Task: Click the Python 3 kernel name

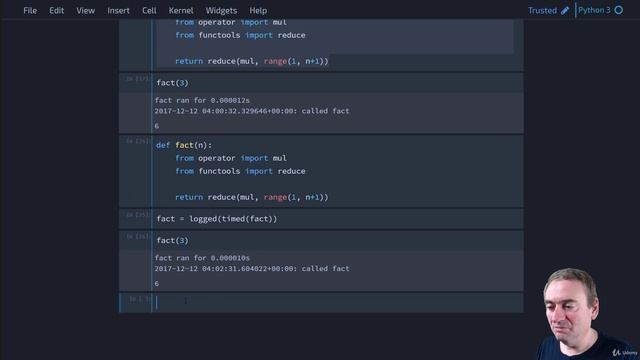Action: [594, 10]
